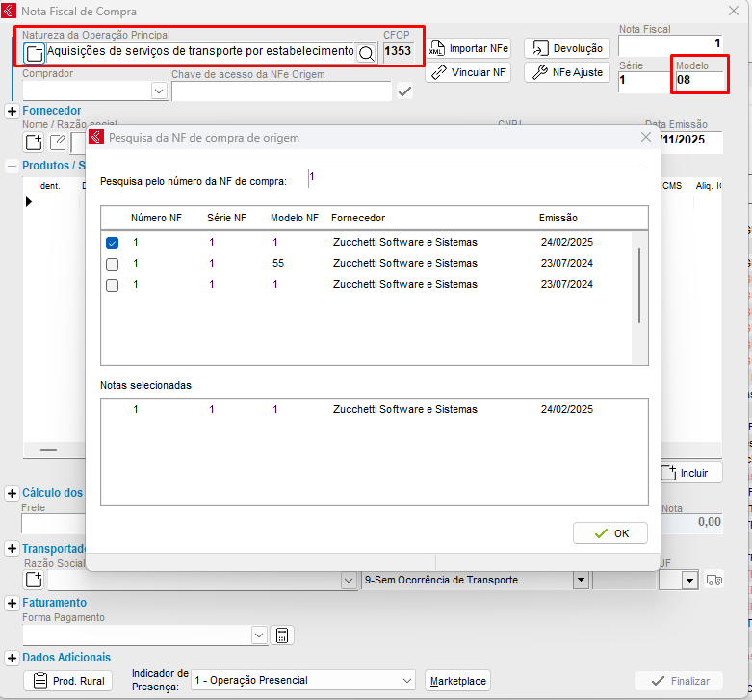The image size is (752, 700).
Task: Open the Sem Ocorrência de Transporte dropdown
Action: click(581, 581)
